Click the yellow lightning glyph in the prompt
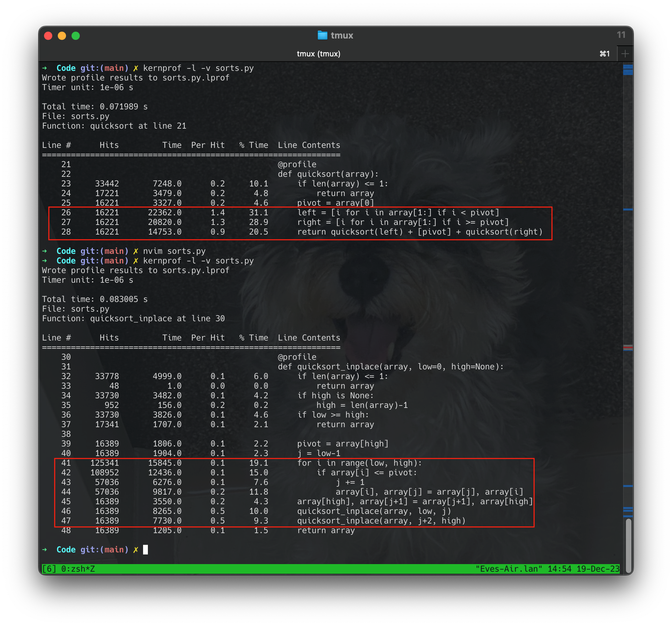672x626 pixels. tap(136, 68)
